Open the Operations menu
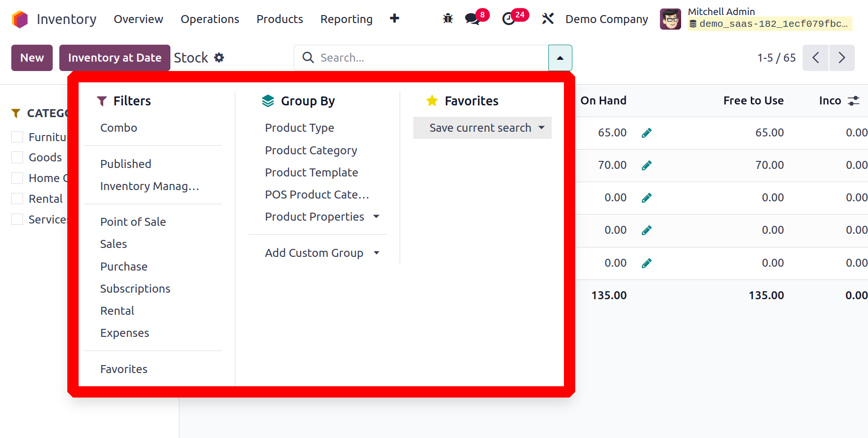Image resolution: width=868 pixels, height=438 pixels. coord(210,19)
